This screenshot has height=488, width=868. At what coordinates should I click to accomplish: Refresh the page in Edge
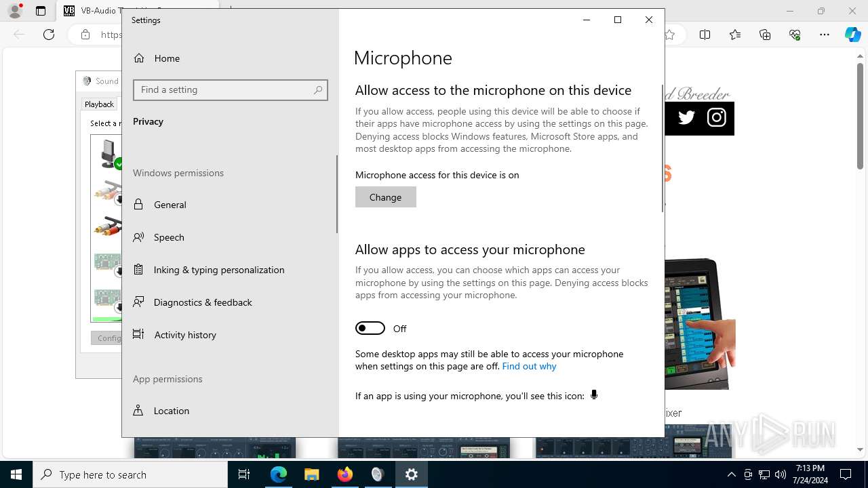[x=49, y=35]
